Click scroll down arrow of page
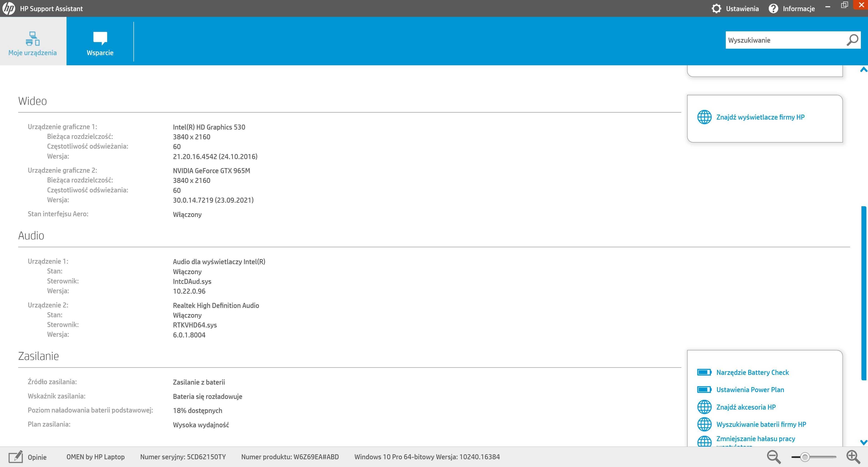This screenshot has width=868, height=467. pyautogui.click(x=864, y=442)
